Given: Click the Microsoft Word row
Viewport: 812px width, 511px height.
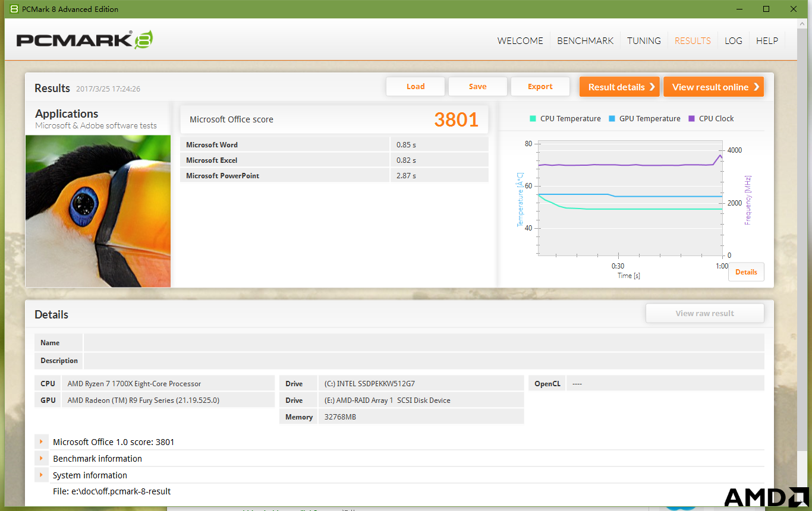Looking at the screenshot, I should coord(334,144).
